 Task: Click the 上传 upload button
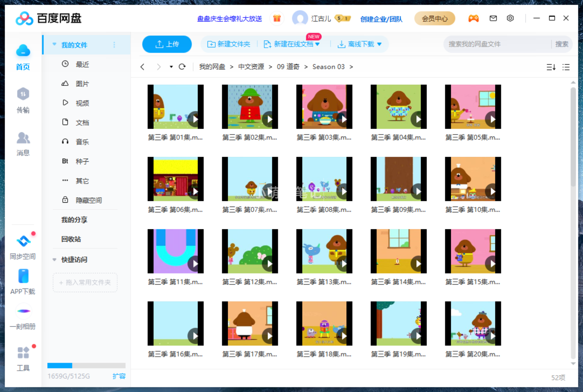pyautogui.click(x=167, y=44)
